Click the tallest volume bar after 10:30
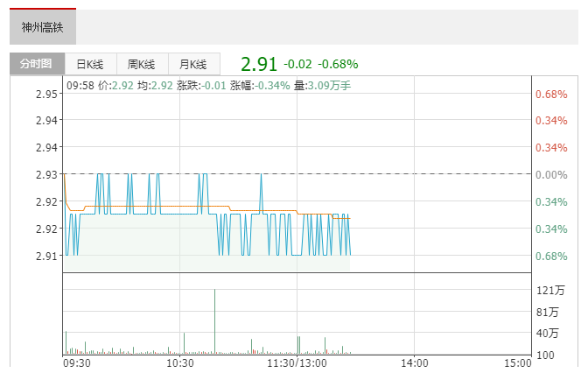The height and width of the screenshot is (380, 588). [x=215, y=321]
